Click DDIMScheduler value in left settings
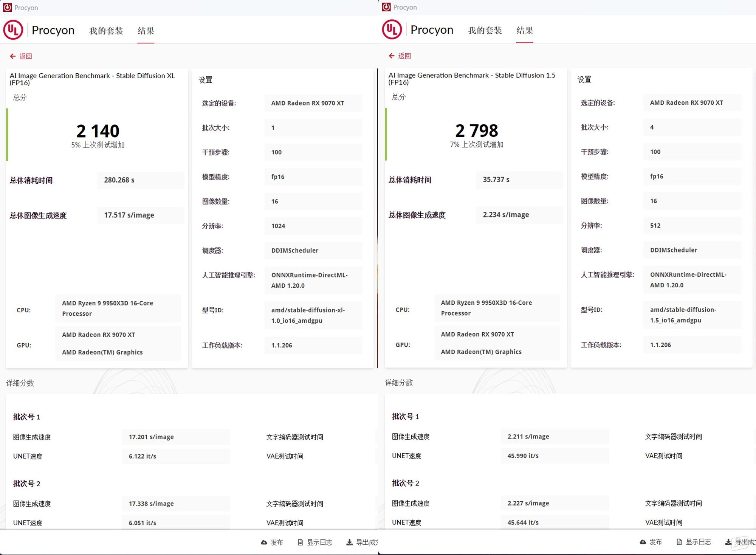Viewport: 756px width, 555px height. coord(313,251)
